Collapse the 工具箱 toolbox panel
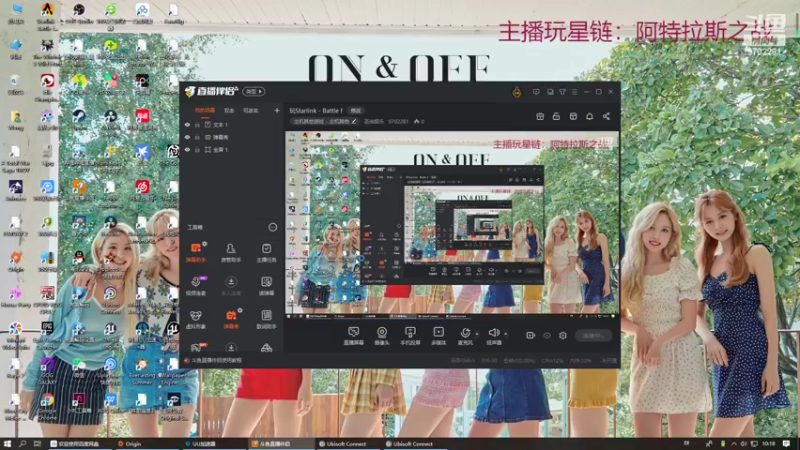 pyautogui.click(x=272, y=227)
